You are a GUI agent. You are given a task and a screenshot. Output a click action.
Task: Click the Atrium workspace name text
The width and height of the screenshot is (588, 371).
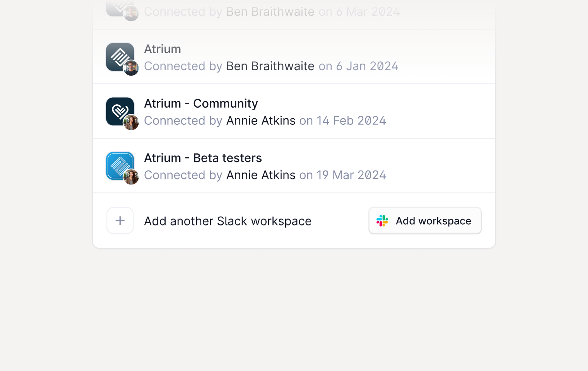coord(162,49)
